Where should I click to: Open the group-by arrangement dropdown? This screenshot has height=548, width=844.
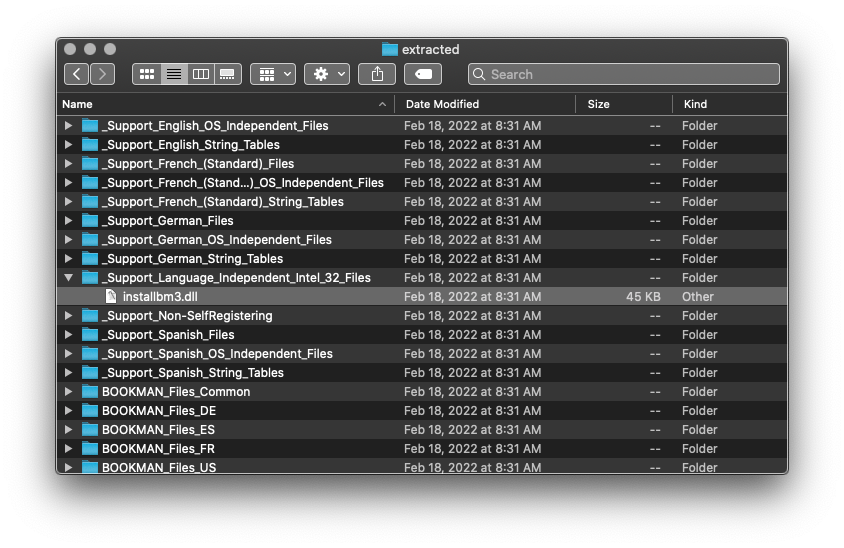(273, 74)
